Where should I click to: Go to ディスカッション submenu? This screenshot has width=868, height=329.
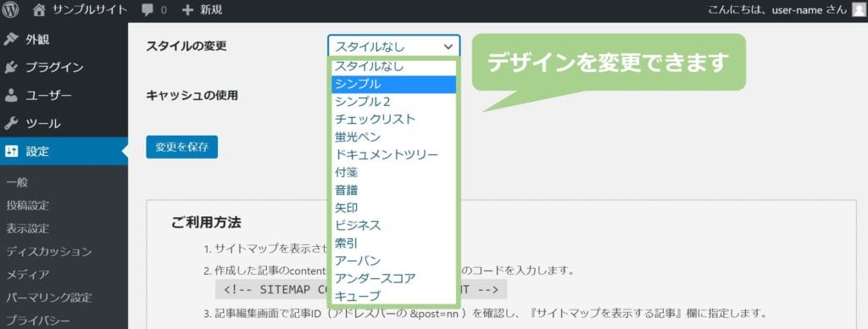coord(48,252)
